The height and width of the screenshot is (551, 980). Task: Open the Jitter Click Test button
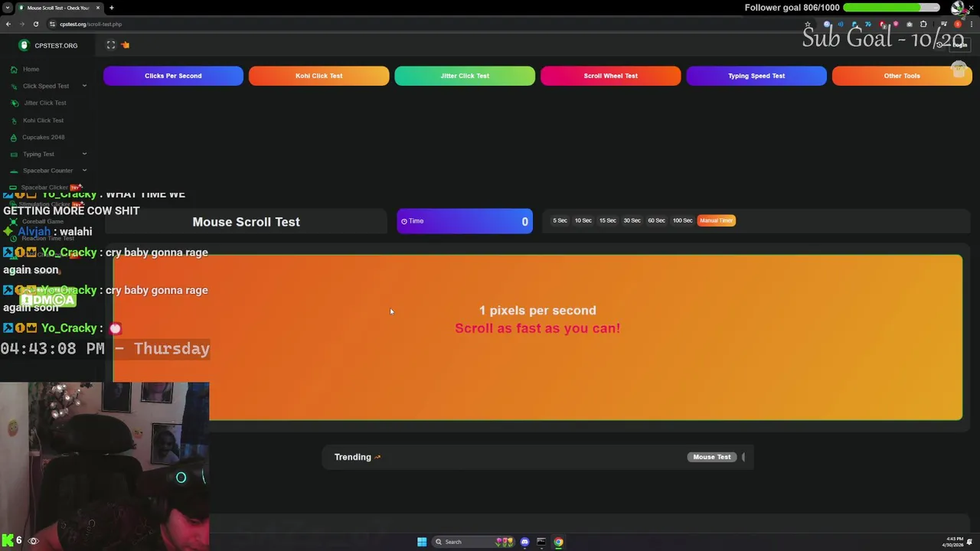(x=465, y=76)
